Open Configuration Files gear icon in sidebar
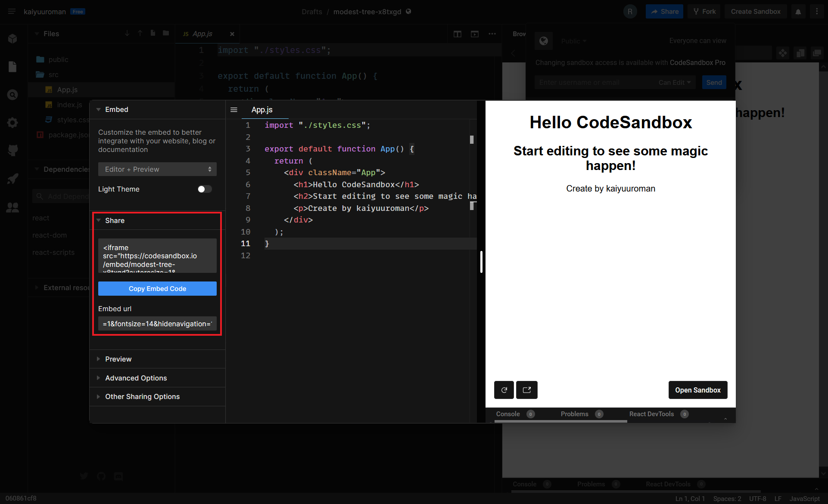The width and height of the screenshot is (828, 504). pos(12,123)
